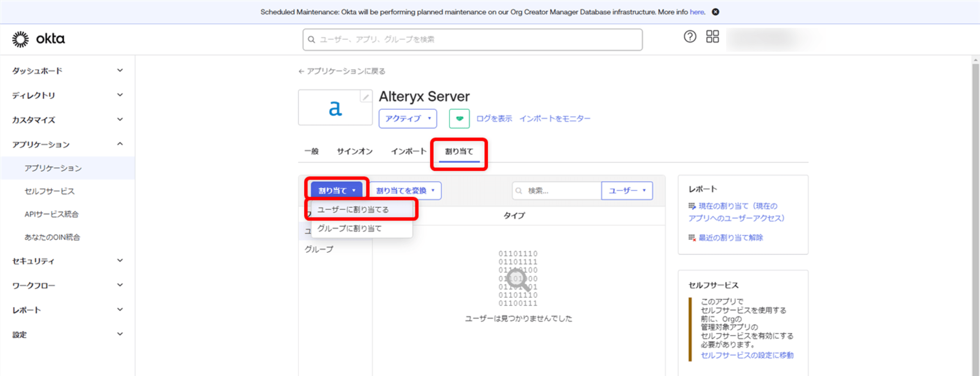Collapse アプリケーション section in sidebar
Image resolution: width=980 pixels, height=376 pixels.
click(x=68, y=144)
